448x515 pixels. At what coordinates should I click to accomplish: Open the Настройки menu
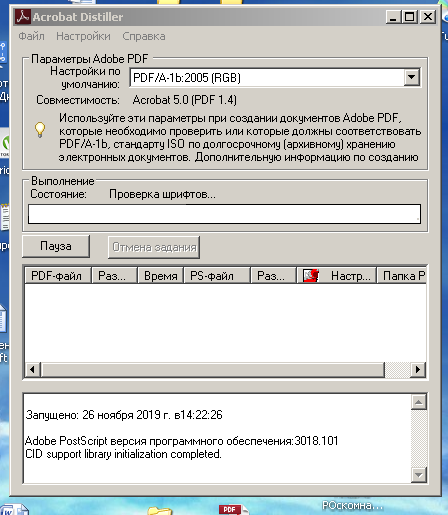83,36
